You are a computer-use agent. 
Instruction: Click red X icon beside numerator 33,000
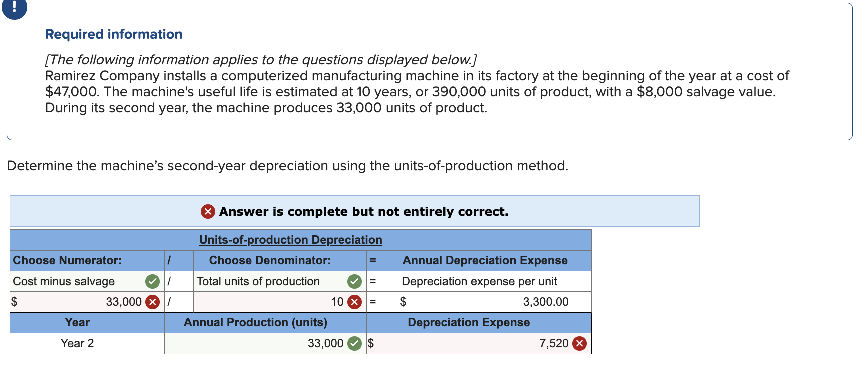152,302
